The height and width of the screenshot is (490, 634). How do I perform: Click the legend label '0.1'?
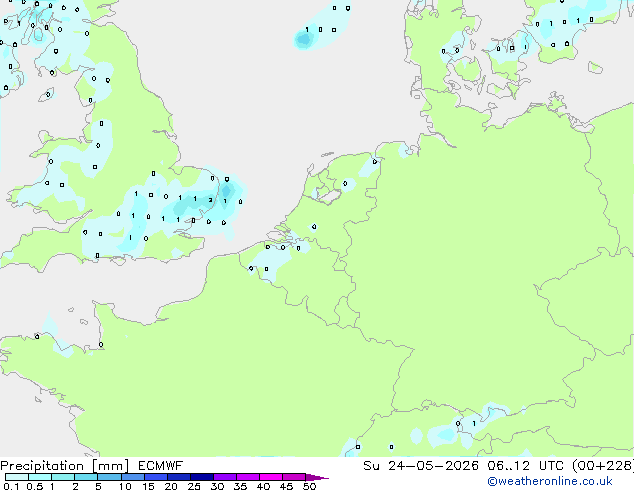pyautogui.click(x=11, y=486)
